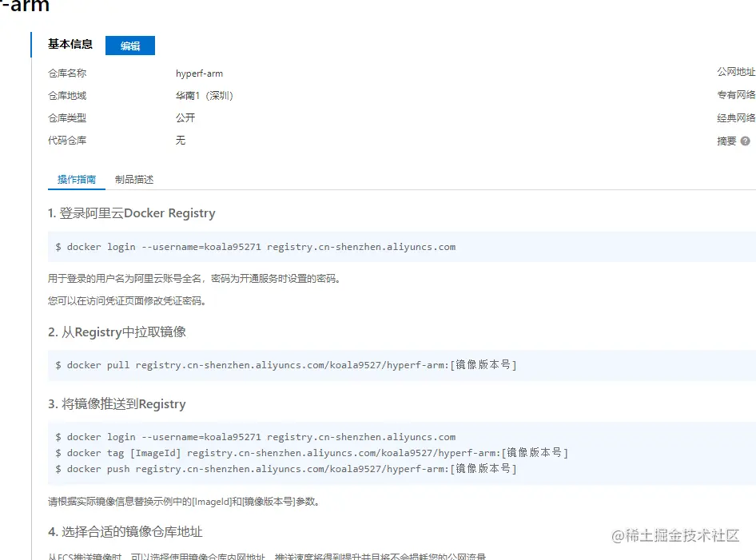The image size is (756, 560).
Task: Click the docker tag [ImageId] command line
Action: 312,452
